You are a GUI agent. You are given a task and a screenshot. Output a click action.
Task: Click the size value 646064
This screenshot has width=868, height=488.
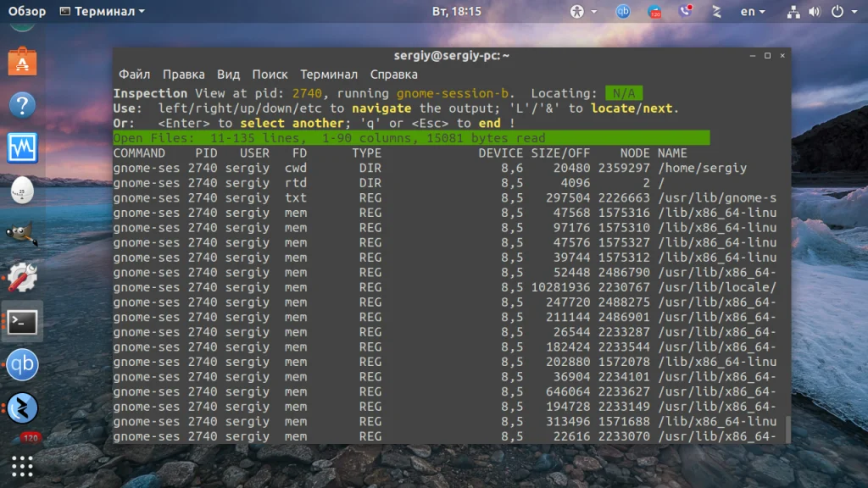[567, 391]
